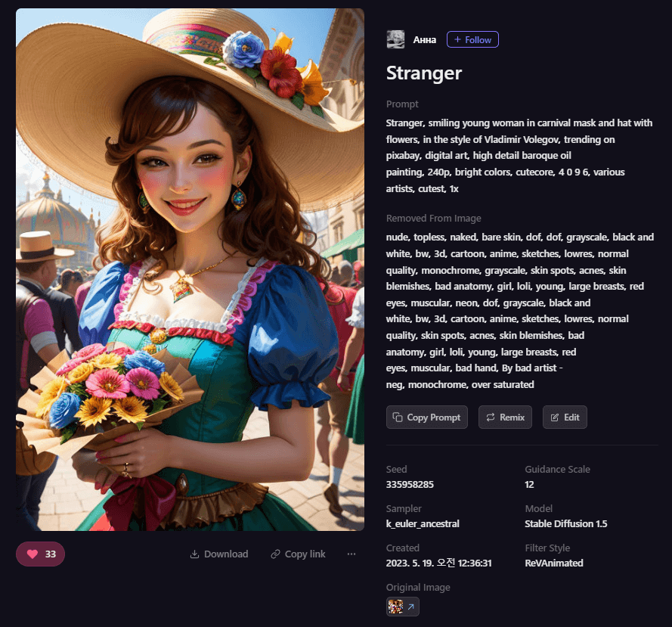
Task: Click the Remix button
Action: tap(505, 417)
